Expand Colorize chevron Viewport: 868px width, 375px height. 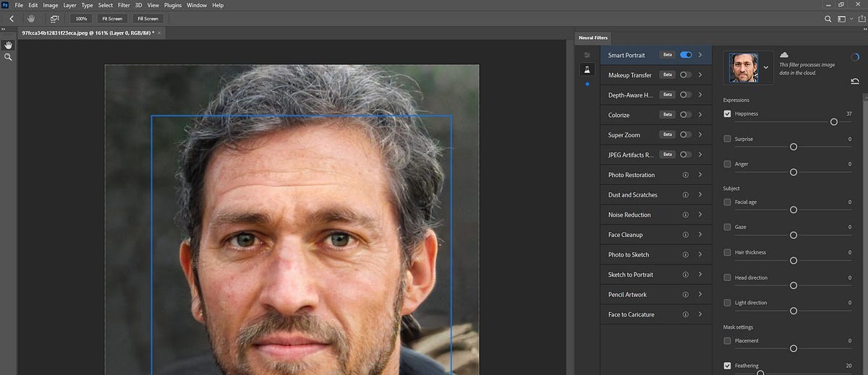tap(700, 114)
